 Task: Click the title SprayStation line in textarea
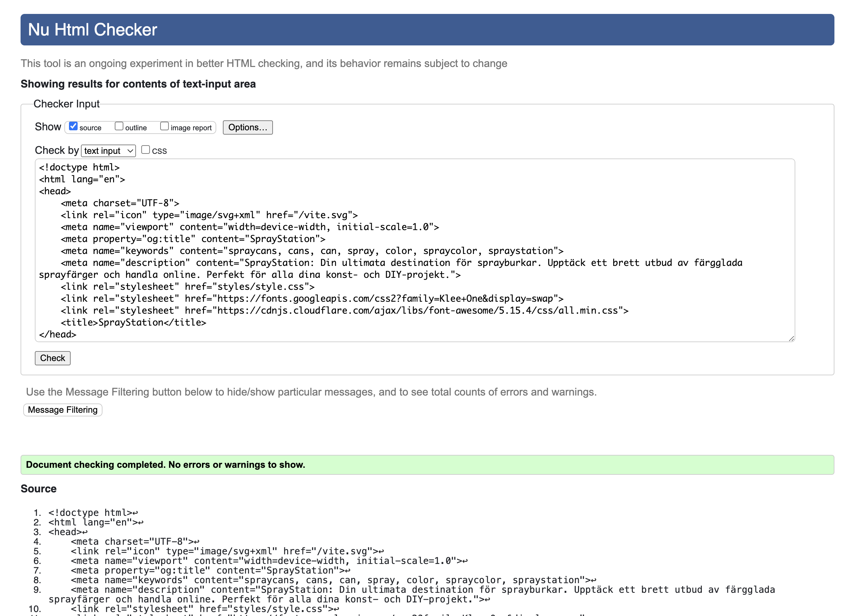coord(134,322)
